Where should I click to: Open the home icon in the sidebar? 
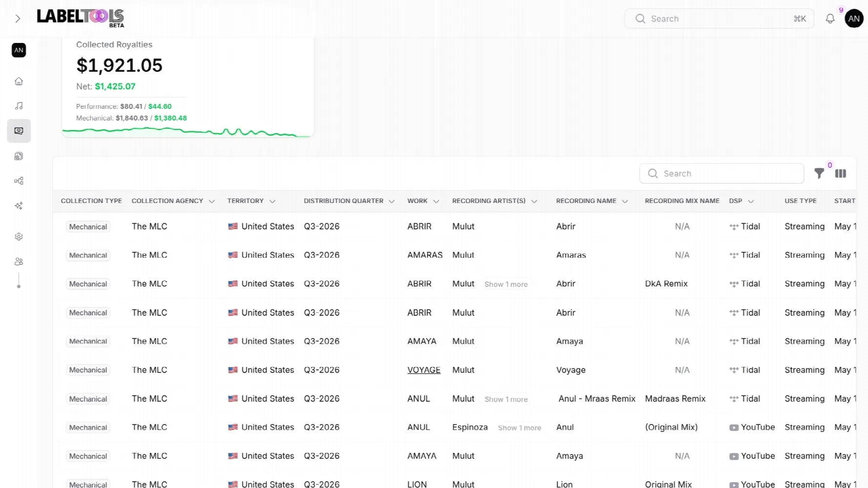[x=19, y=81]
